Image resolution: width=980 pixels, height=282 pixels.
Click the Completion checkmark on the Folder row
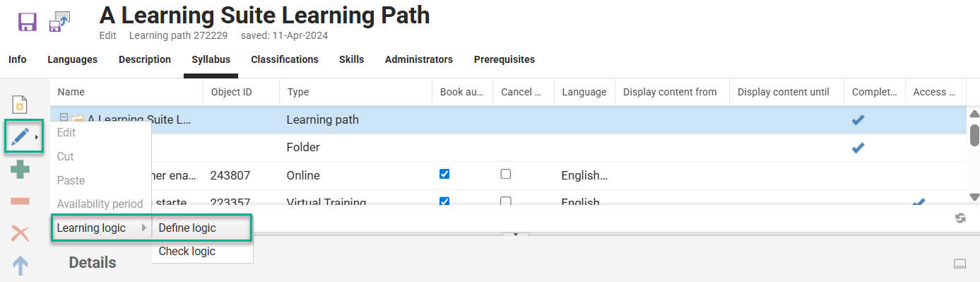point(858,148)
